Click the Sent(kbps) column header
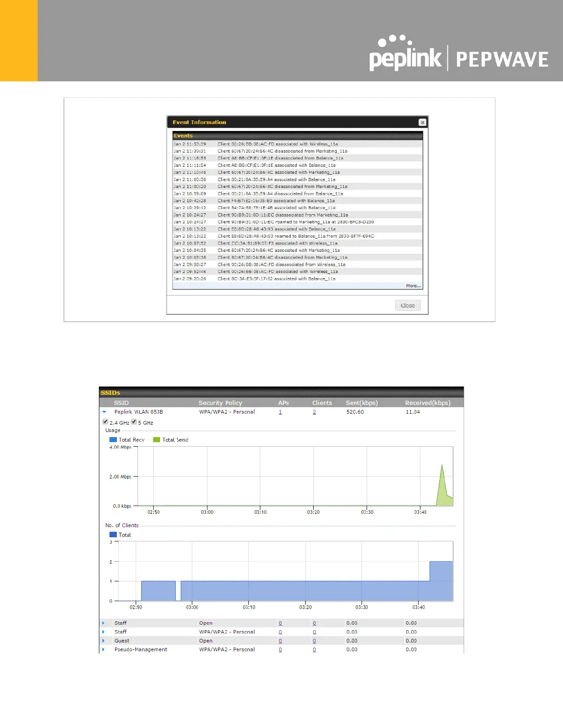This screenshot has height=728, width=563. pyautogui.click(x=362, y=403)
